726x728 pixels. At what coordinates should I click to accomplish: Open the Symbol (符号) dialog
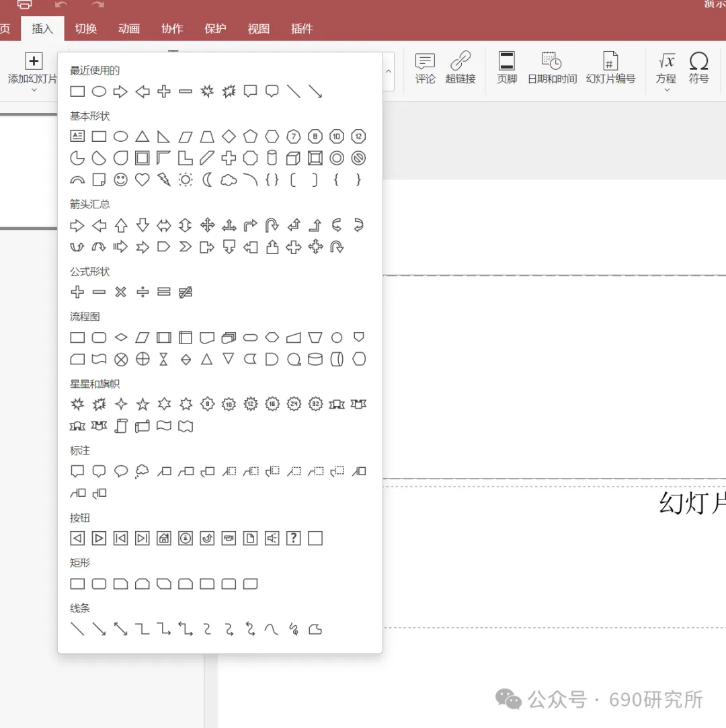[698, 69]
